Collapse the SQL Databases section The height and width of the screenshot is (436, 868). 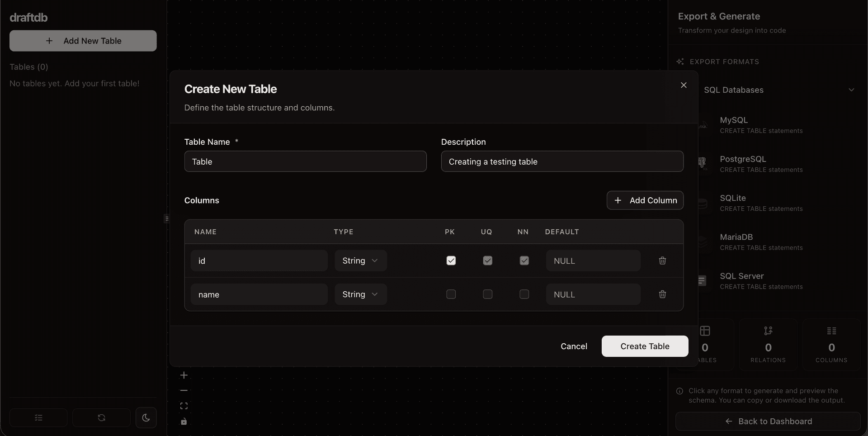(x=852, y=90)
